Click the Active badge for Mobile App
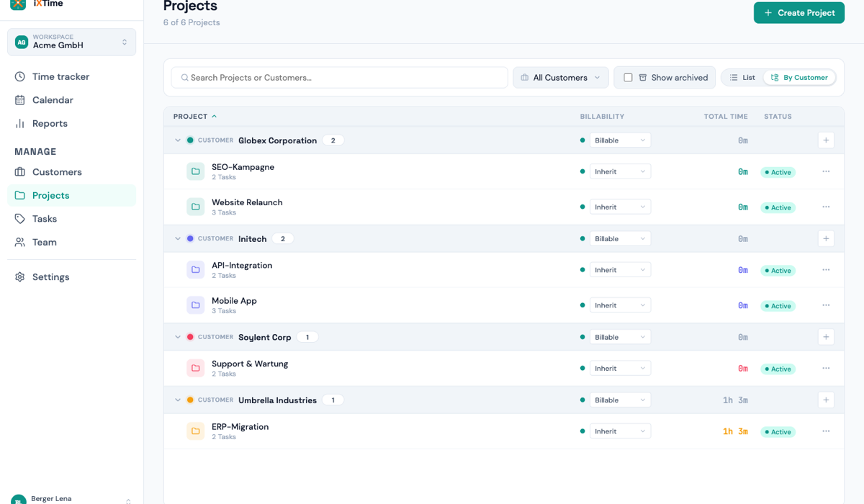The width and height of the screenshot is (864, 504). click(778, 306)
